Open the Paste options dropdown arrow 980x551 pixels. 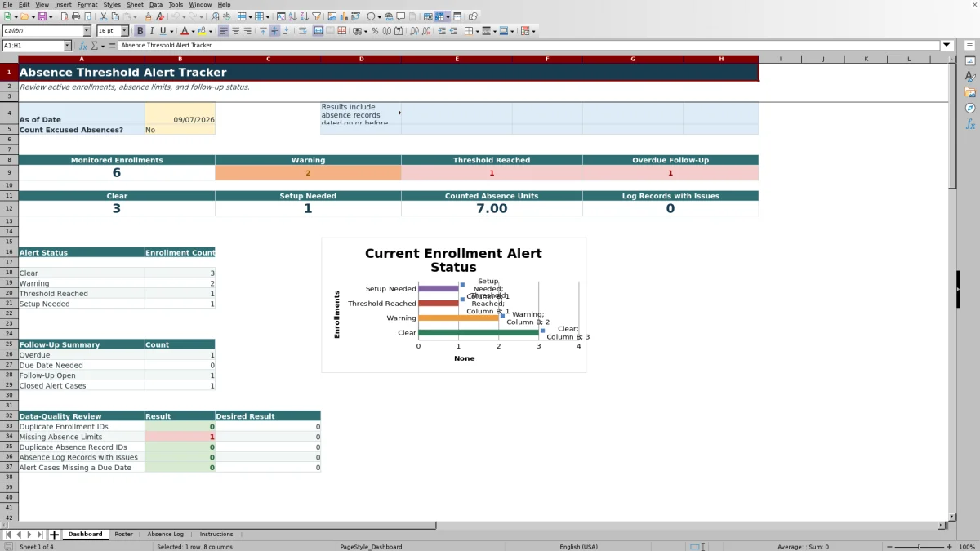[x=135, y=16]
